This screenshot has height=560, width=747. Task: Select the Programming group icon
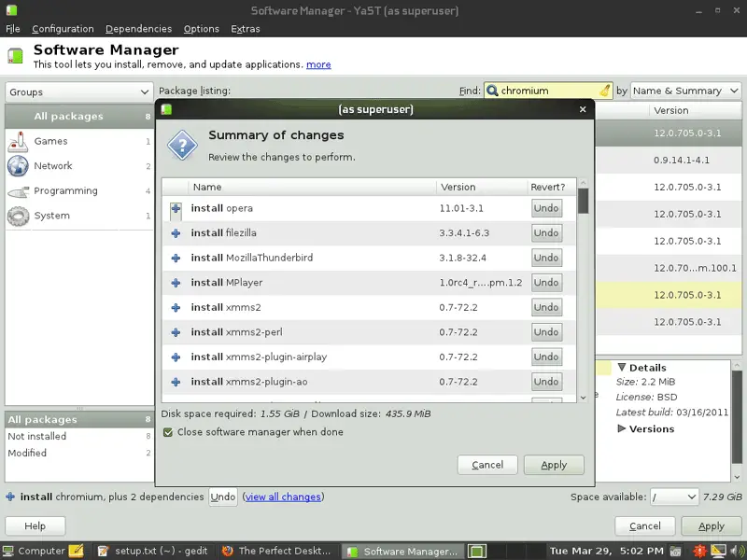(x=18, y=191)
